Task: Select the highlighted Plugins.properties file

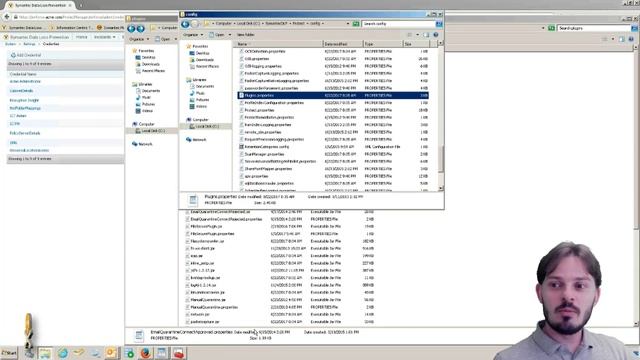Action: [x=333, y=96]
